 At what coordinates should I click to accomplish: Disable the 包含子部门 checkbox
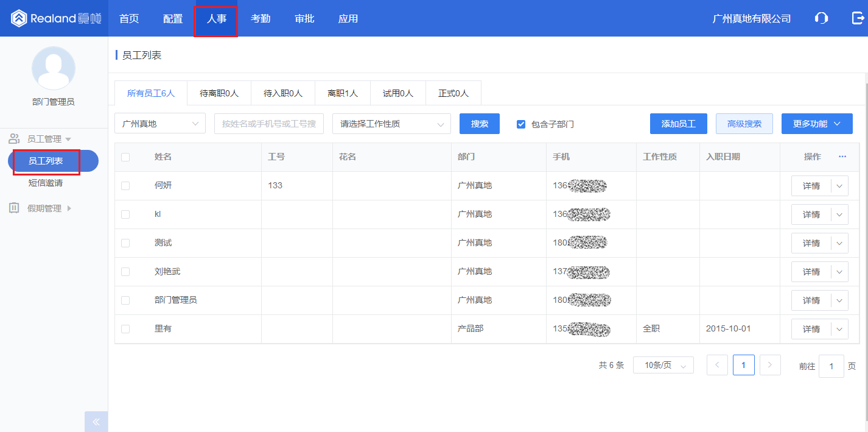[x=521, y=124]
